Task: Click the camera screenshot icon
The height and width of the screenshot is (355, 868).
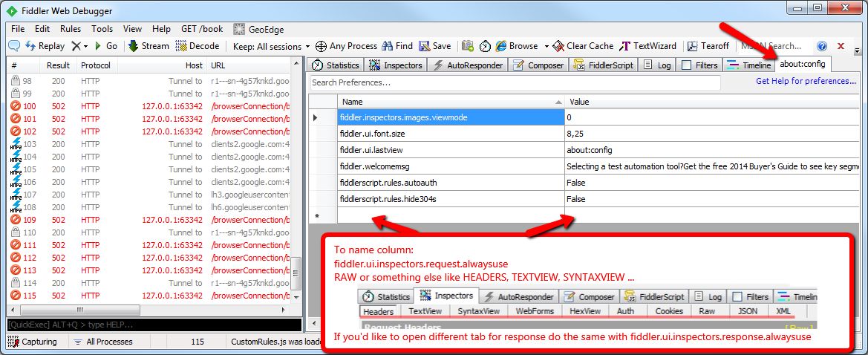Action: pos(468,46)
